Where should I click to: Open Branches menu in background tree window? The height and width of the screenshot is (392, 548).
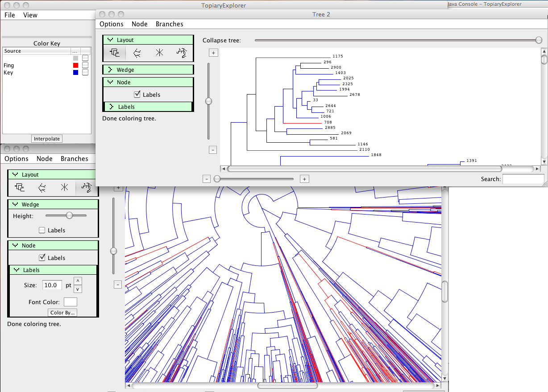[75, 159]
